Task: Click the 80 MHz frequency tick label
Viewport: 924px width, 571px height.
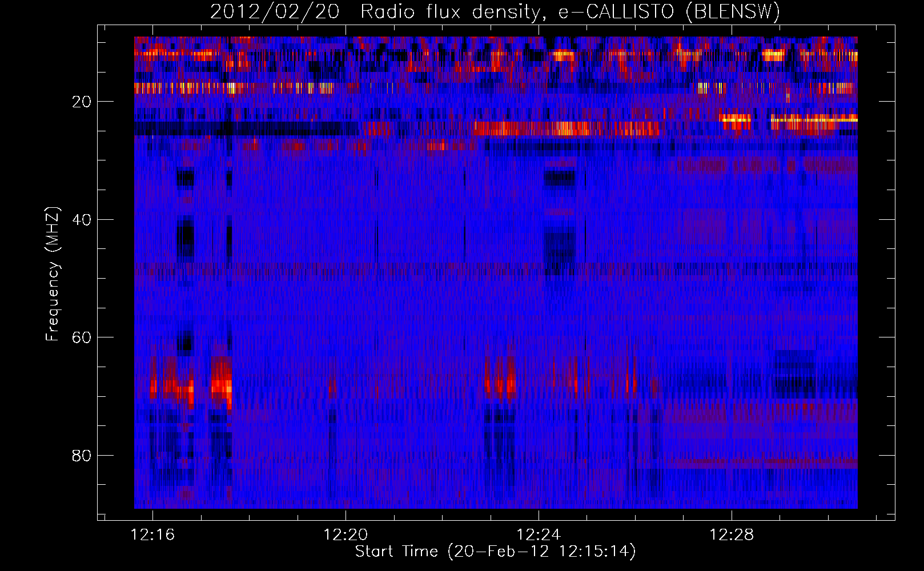Action: pyautogui.click(x=82, y=456)
